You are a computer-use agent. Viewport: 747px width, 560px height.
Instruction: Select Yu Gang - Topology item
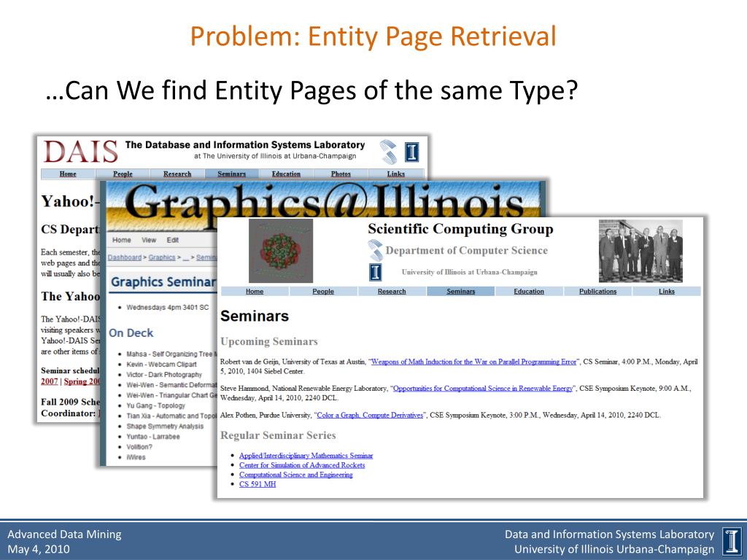pyautogui.click(x=156, y=405)
